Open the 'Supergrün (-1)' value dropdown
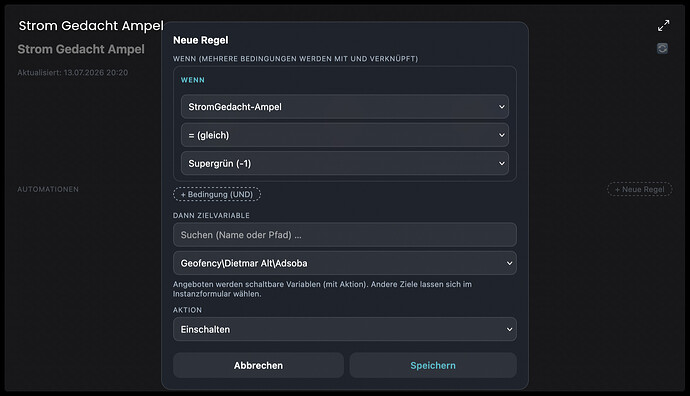690x396 pixels. 345,163
